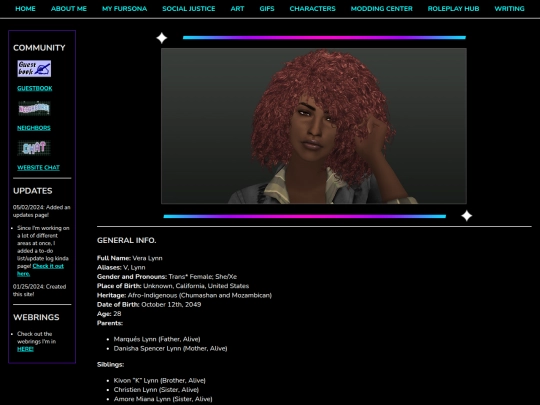Go to the About Me page

point(69,9)
